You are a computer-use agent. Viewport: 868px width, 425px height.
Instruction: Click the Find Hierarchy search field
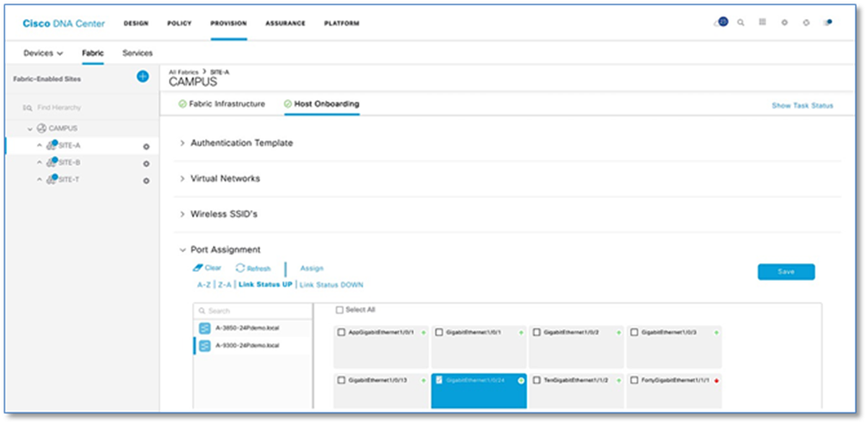(82, 108)
